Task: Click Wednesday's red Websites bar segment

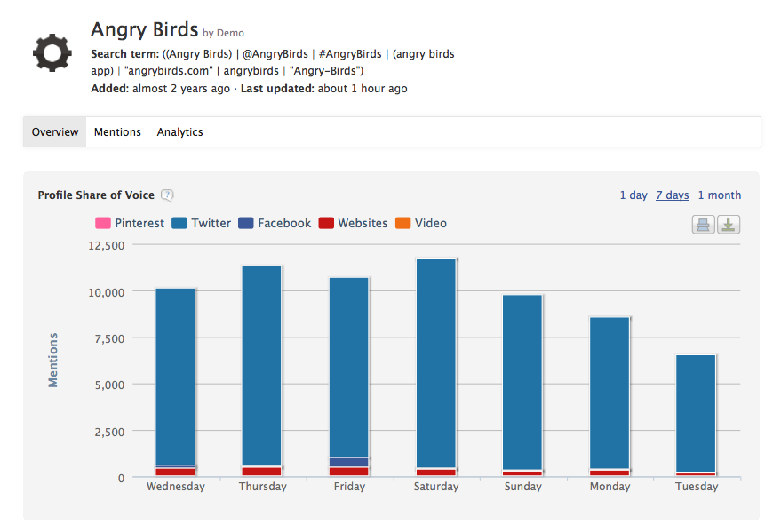Action: point(175,472)
